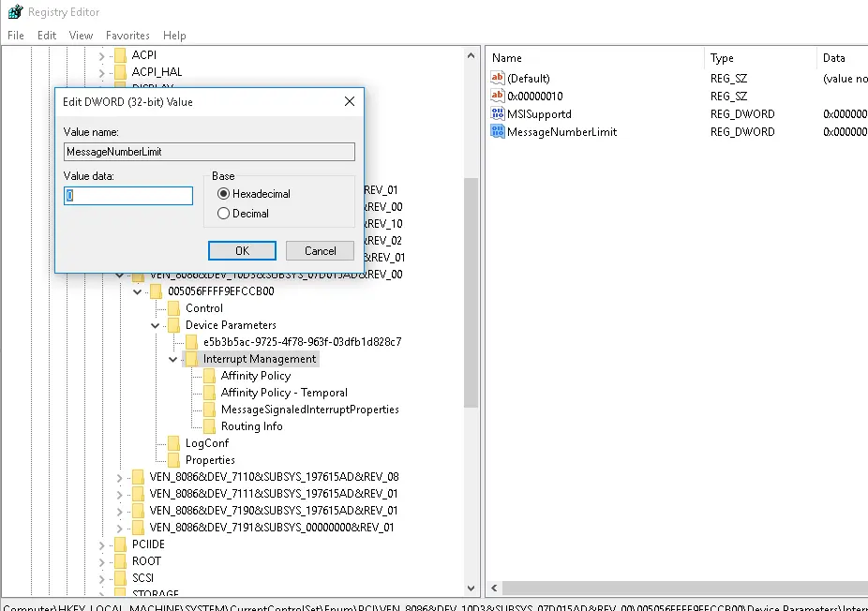Click the ACPI_HAL folder icon
Viewport: 868px width, 611px height.
[x=120, y=72]
